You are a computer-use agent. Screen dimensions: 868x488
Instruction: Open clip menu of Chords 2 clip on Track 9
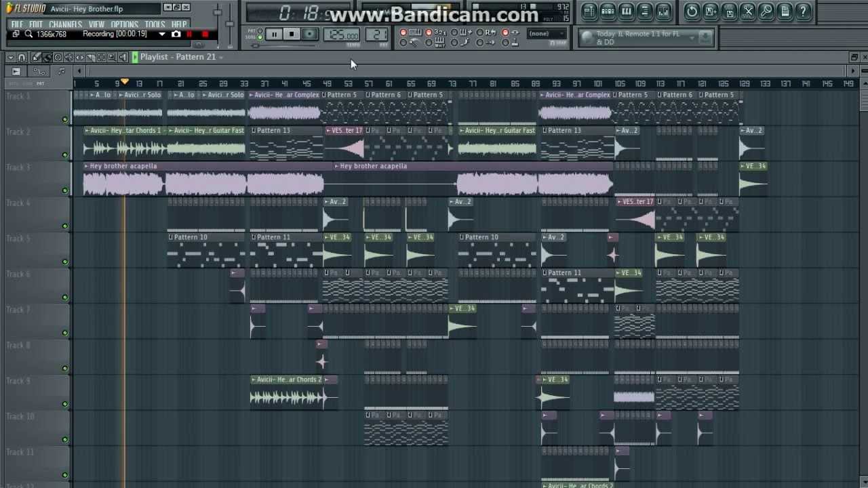coord(254,380)
